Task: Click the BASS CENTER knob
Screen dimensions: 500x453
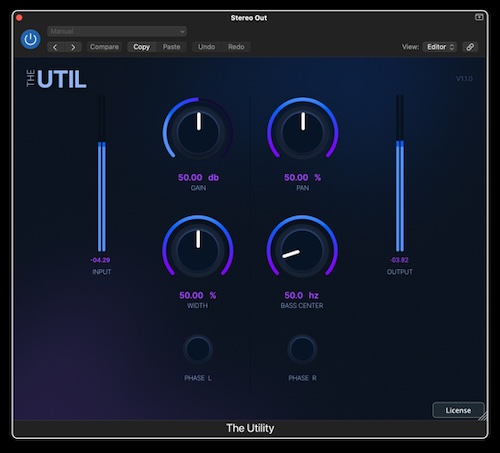Action: point(302,250)
